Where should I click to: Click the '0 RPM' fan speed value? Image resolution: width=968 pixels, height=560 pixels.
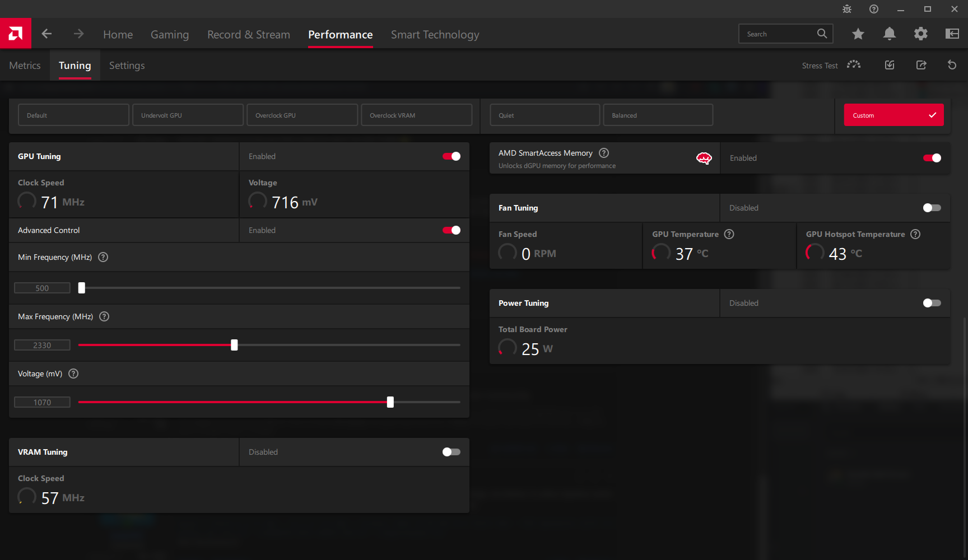539,253
